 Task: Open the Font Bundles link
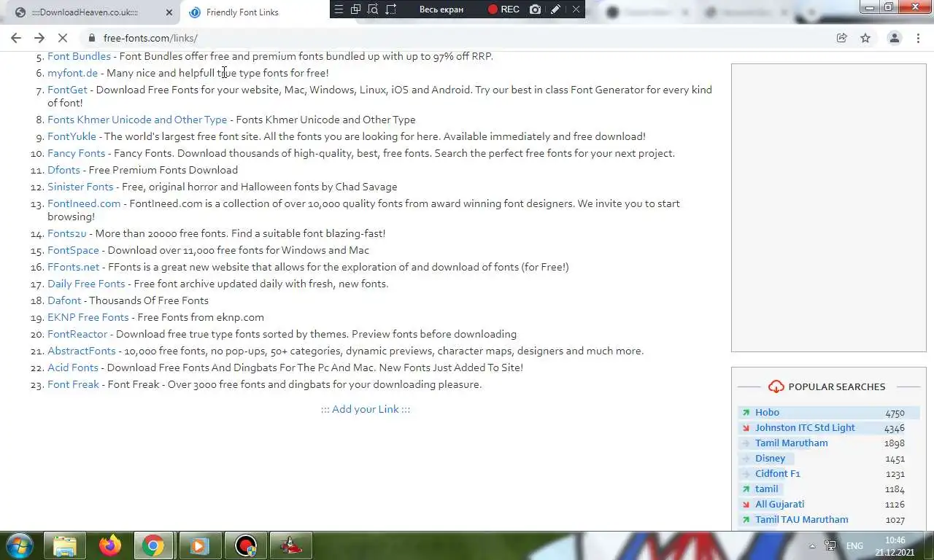[79, 56]
